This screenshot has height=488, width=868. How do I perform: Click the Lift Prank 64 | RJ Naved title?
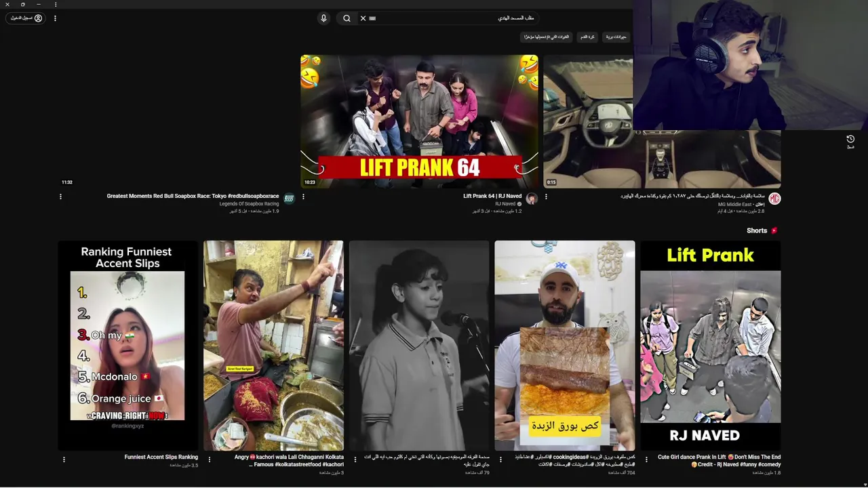tap(492, 196)
